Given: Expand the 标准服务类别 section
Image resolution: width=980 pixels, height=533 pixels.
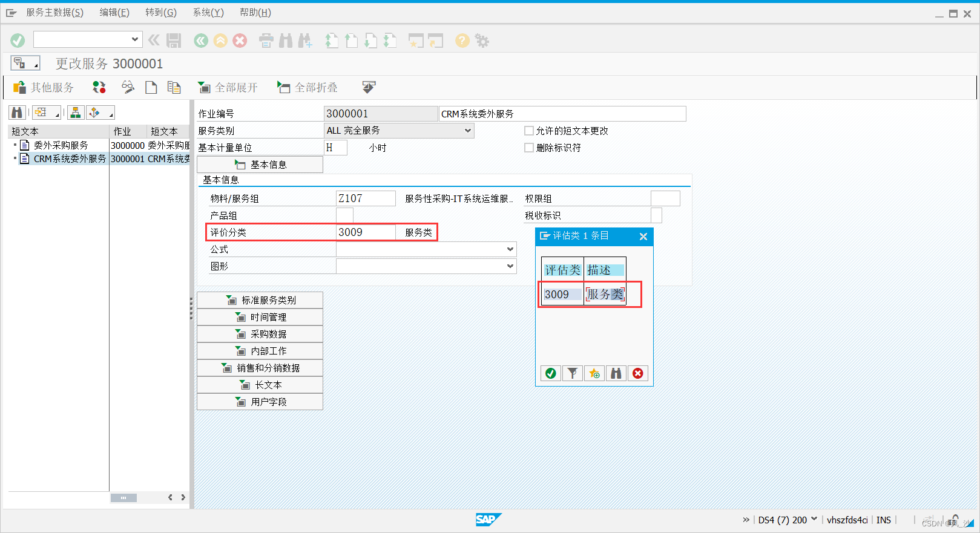Looking at the screenshot, I should (x=260, y=300).
